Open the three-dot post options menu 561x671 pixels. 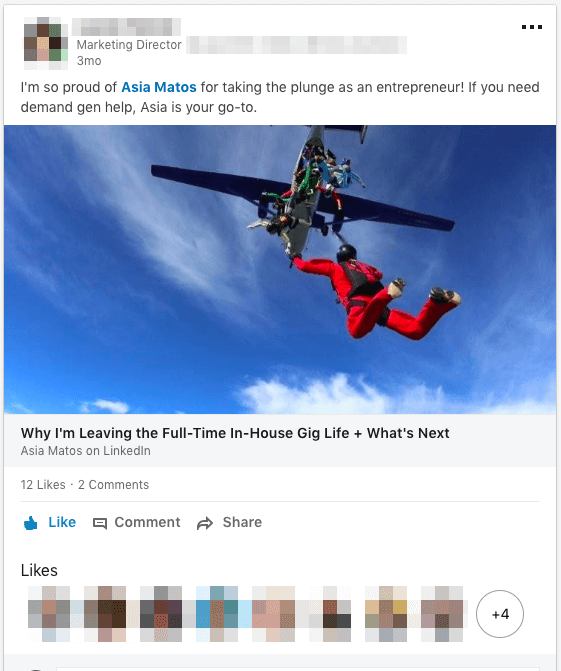(x=532, y=27)
